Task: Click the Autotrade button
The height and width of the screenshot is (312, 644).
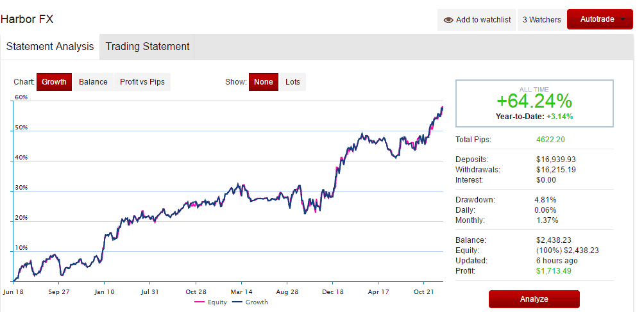Action: pyautogui.click(x=600, y=19)
